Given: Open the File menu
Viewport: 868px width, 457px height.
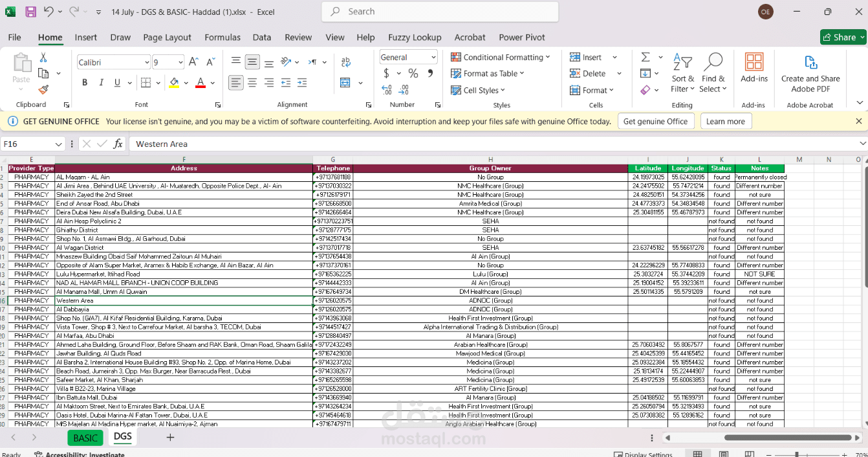Looking at the screenshot, I should click(x=14, y=38).
